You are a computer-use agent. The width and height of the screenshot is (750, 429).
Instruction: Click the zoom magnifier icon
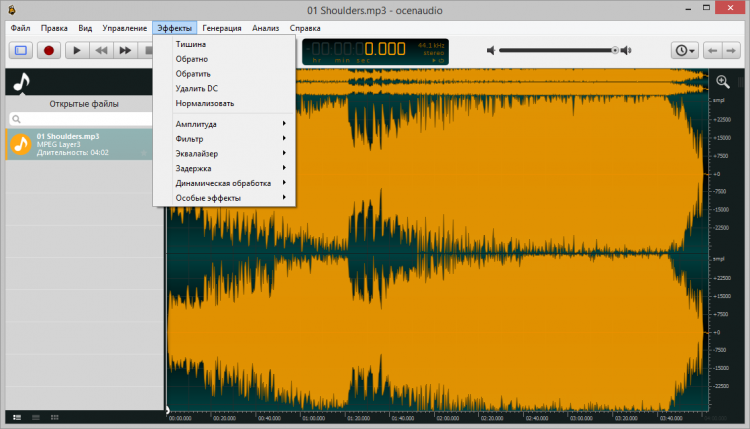[x=723, y=81]
